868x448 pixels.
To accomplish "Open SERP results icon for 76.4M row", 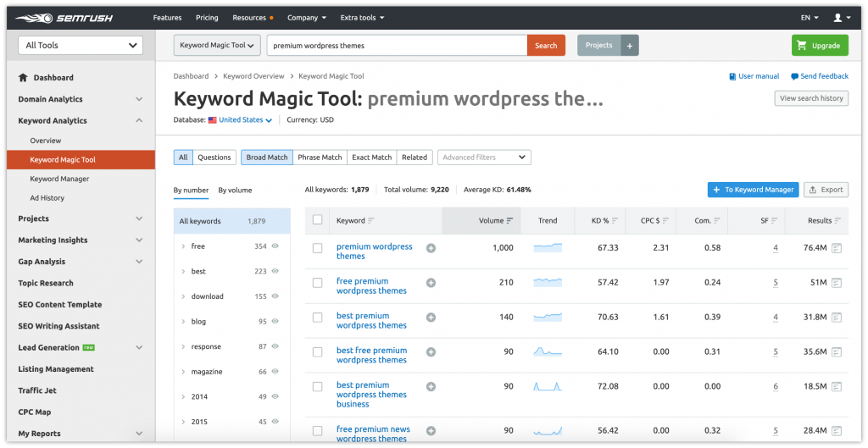I will tap(837, 248).
